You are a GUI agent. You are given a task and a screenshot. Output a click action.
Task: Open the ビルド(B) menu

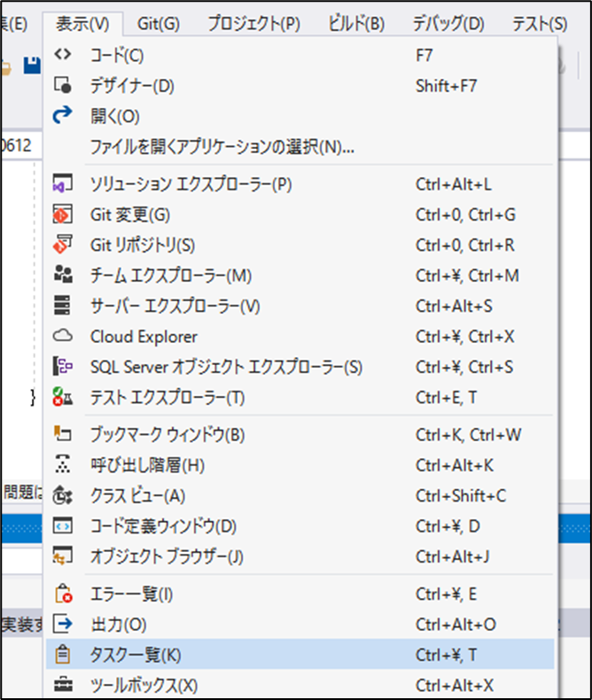[356, 23]
